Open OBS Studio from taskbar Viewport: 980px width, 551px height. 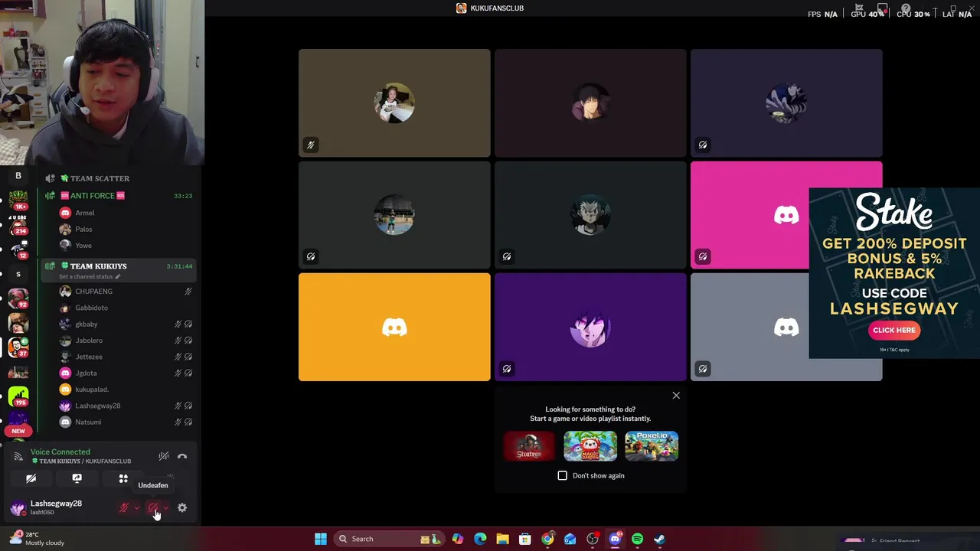593,539
